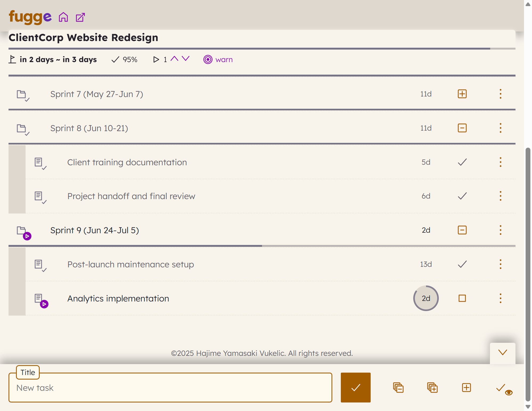
Task: Open the kebab menu for Sprint 7
Action: click(500, 94)
